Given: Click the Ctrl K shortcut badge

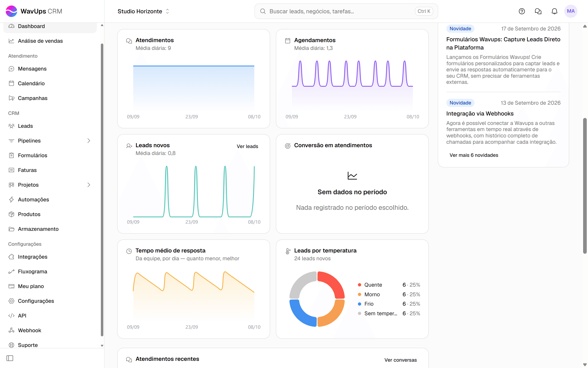Looking at the screenshot, I should pyautogui.click(x=424, y=11).
